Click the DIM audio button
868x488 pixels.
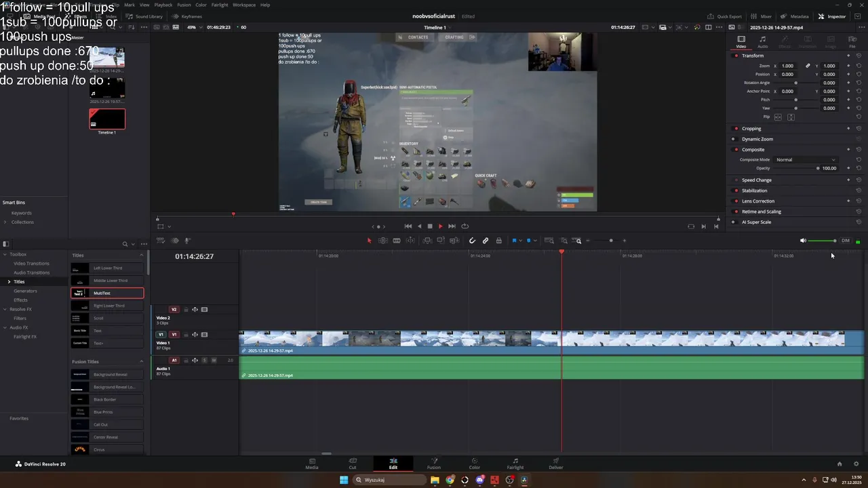(846, 241)
